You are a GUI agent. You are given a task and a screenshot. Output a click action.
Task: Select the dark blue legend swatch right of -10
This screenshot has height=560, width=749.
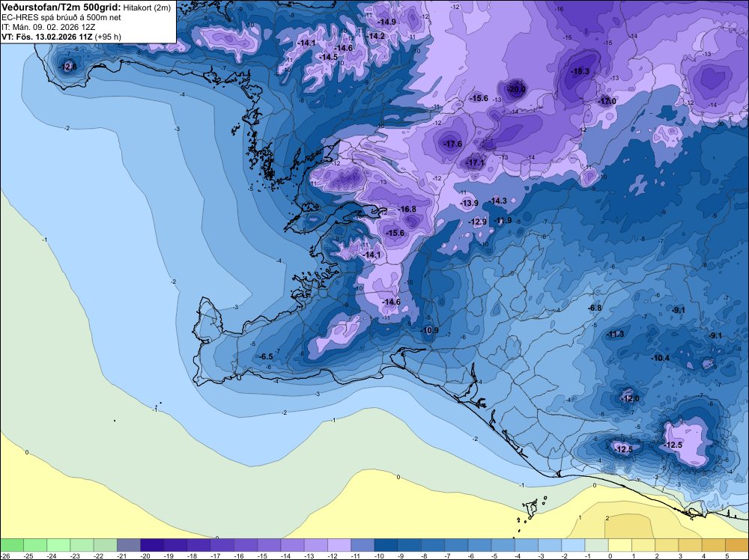click(386, 545)
